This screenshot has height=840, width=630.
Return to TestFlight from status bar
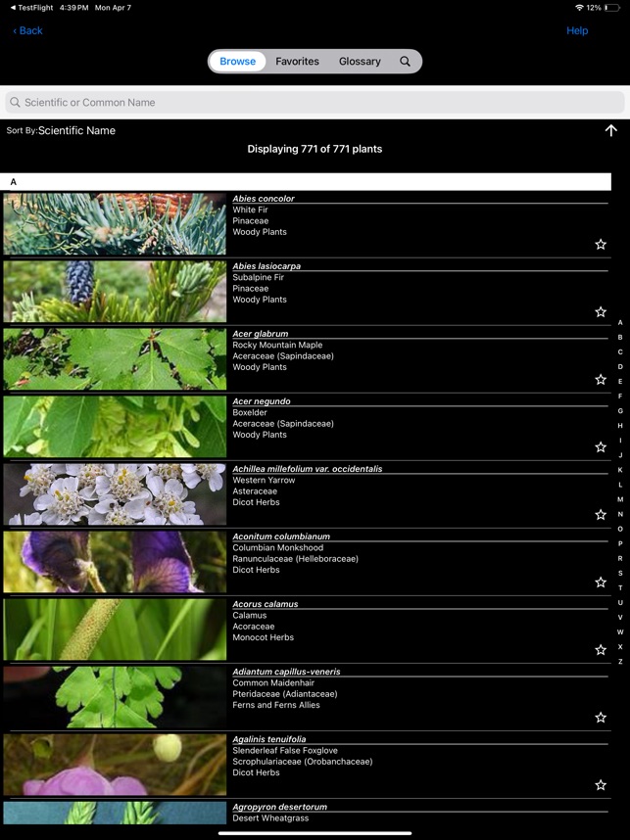point(31,8)
